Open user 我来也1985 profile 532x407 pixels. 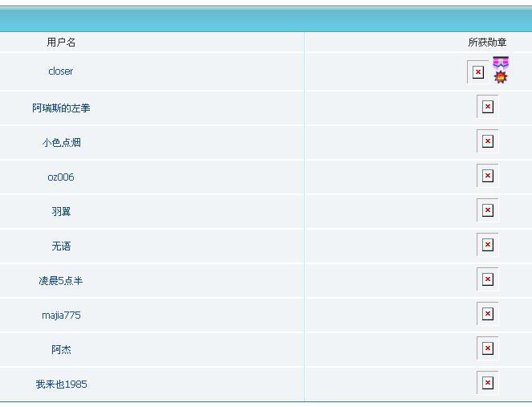click(62, 385)
